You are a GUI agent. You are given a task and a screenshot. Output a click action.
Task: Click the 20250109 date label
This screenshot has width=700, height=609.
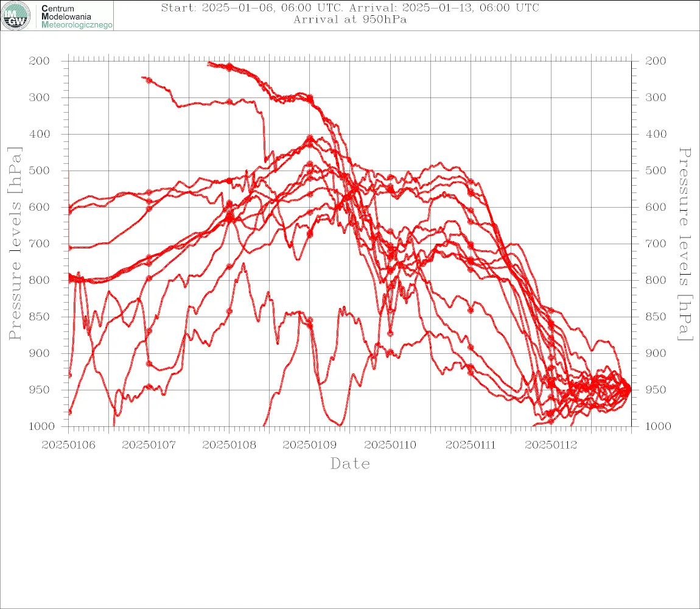(309, 445)
